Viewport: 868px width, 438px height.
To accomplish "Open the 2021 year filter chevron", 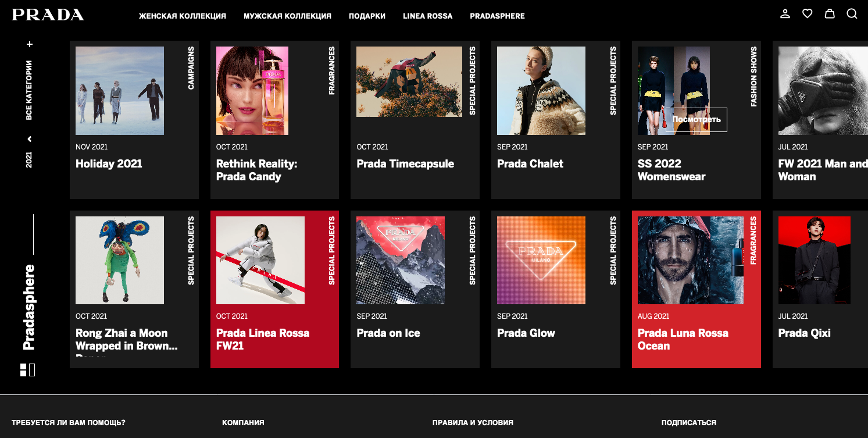I will 30,139.
